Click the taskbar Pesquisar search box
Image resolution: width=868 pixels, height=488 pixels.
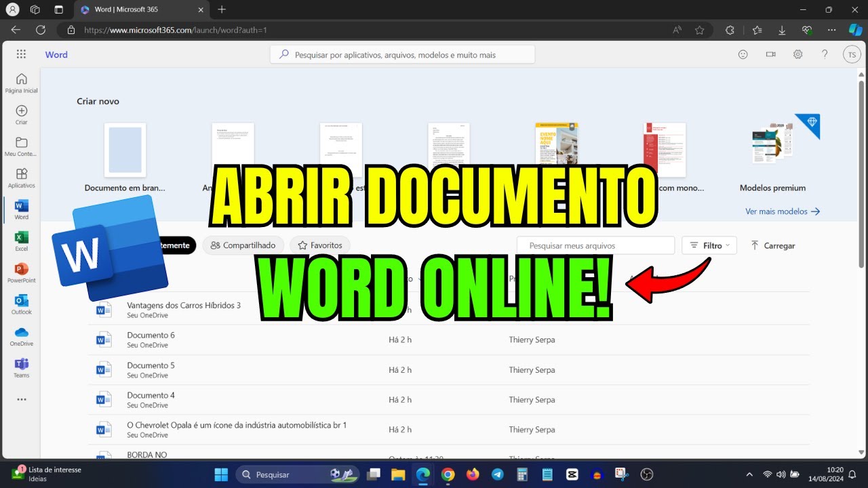(297, 474)
